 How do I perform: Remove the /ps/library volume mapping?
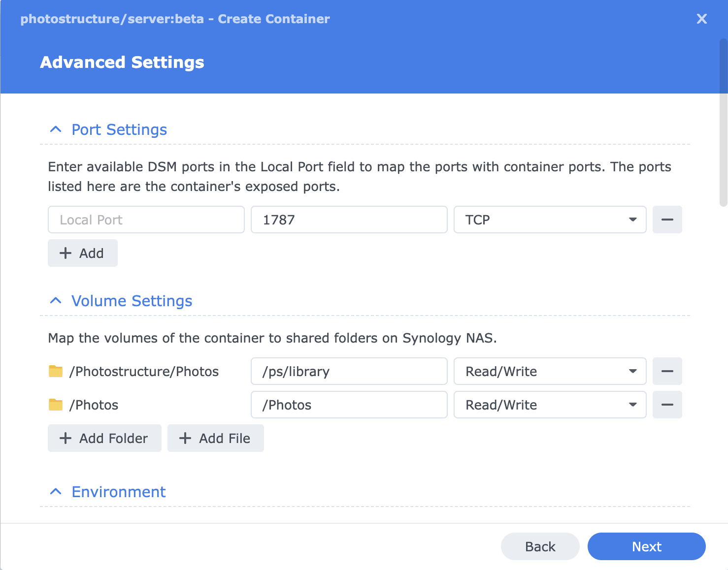click(x=667, y=371)
